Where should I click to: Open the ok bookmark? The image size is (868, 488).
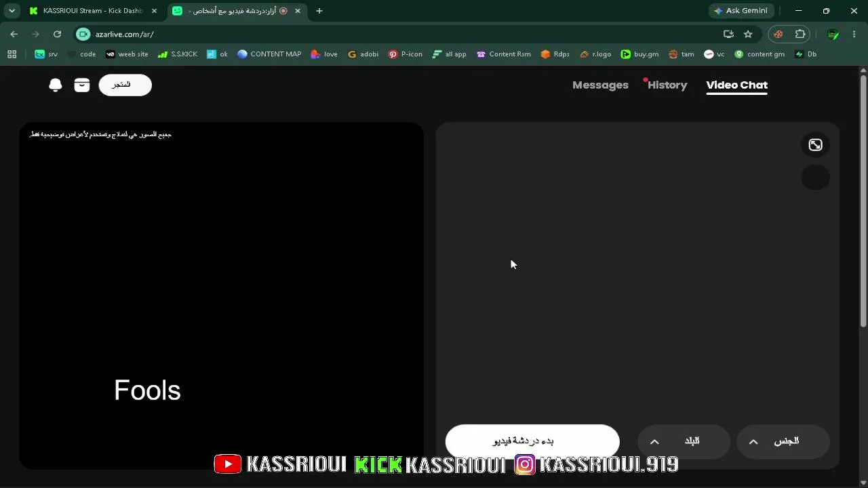coord(217,54)
